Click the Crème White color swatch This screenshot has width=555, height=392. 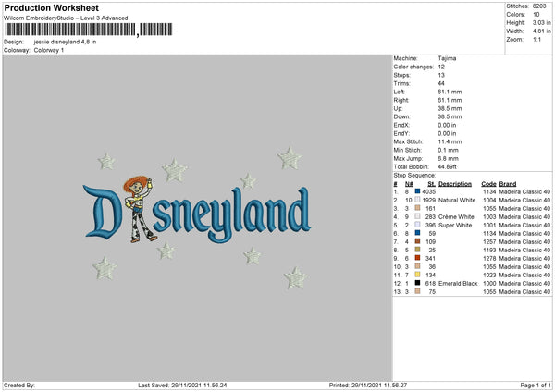[417, 216]
